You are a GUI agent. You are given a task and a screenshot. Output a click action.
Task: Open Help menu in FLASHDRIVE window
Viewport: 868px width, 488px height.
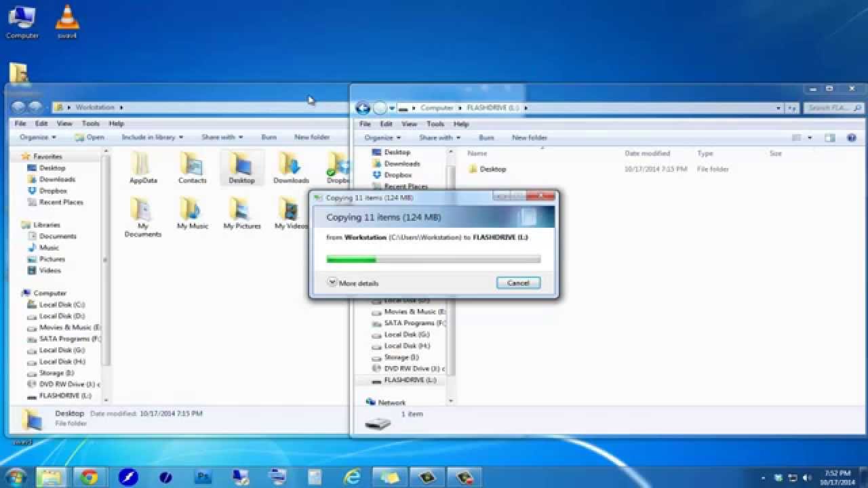[461, 124]
